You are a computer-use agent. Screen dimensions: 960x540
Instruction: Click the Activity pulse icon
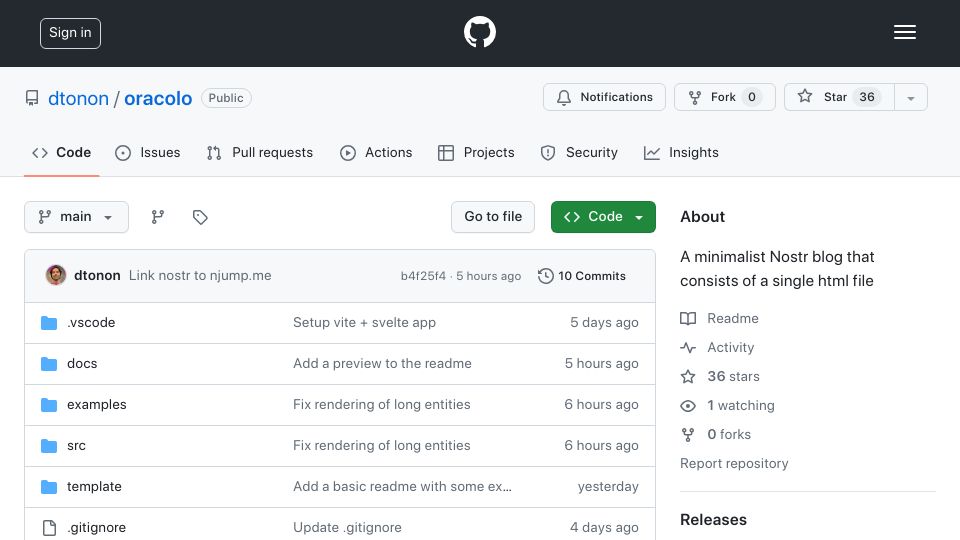[x=688, y=347]
